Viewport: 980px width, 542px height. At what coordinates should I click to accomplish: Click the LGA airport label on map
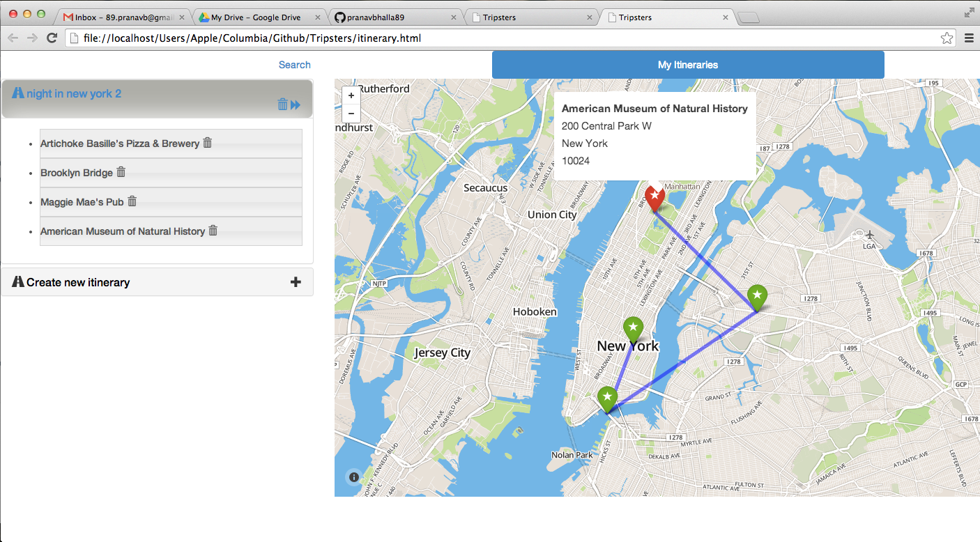pos(869,246)
